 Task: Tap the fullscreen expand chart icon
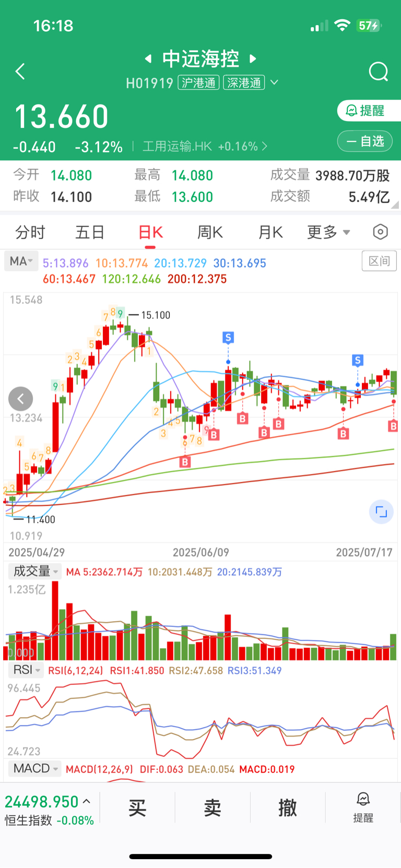381,512
